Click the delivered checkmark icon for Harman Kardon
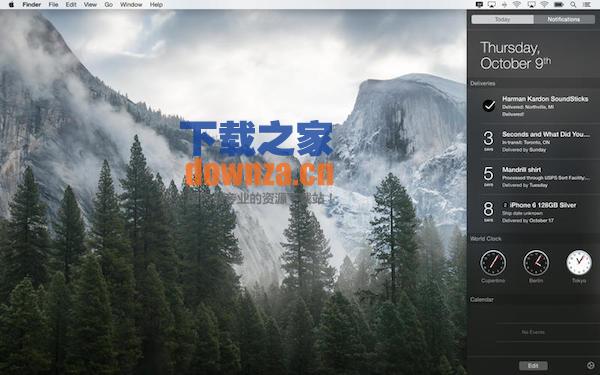Screen dimensions: 600x375 489,106
